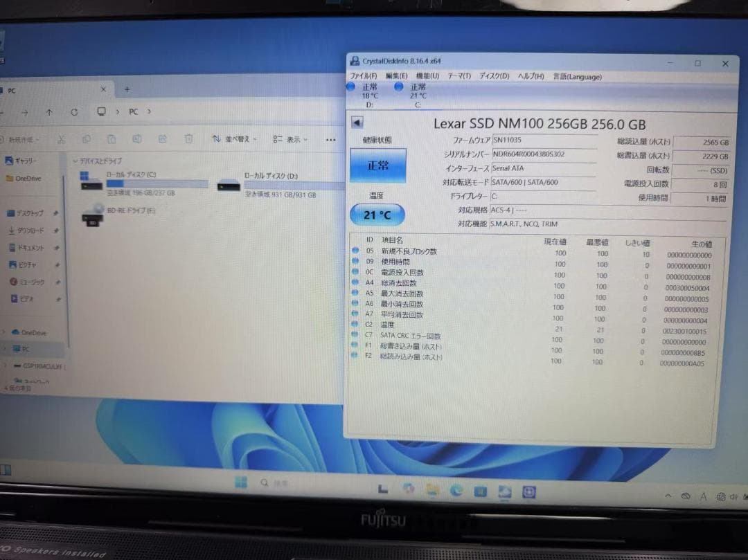
Task: Add a new tab in File Explorer
Action: click(x=127, y=89)
